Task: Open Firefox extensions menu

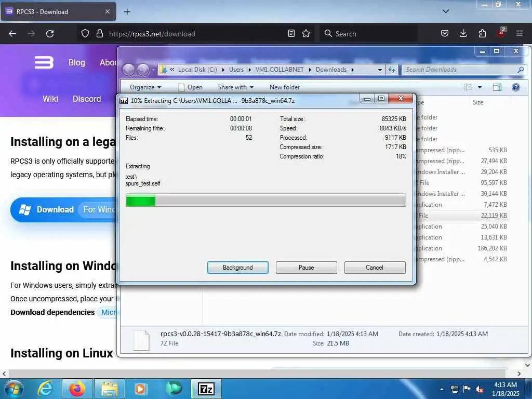Action: pos(482,33)
